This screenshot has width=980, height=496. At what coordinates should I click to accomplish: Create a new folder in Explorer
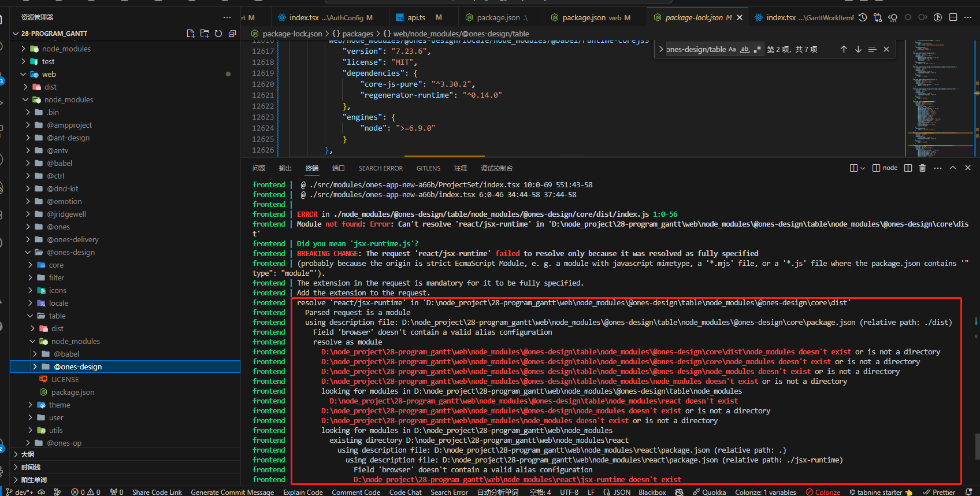pos(205,34)
